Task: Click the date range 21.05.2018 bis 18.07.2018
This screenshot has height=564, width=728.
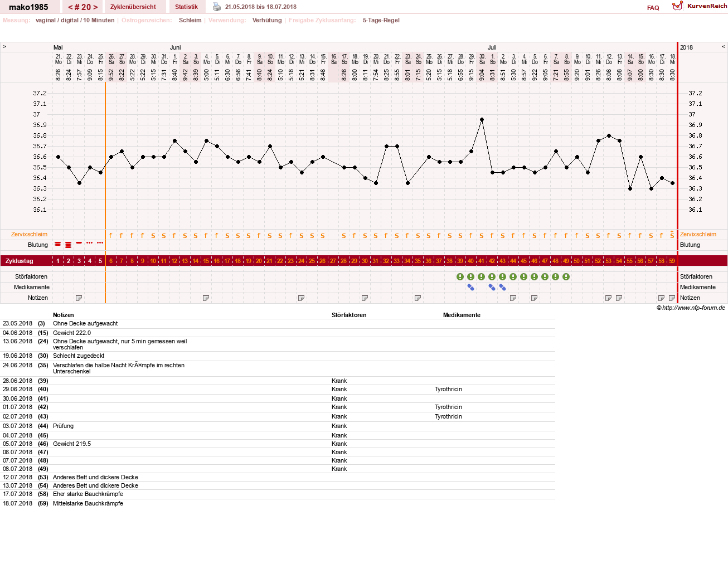Action: coord(261,7)
